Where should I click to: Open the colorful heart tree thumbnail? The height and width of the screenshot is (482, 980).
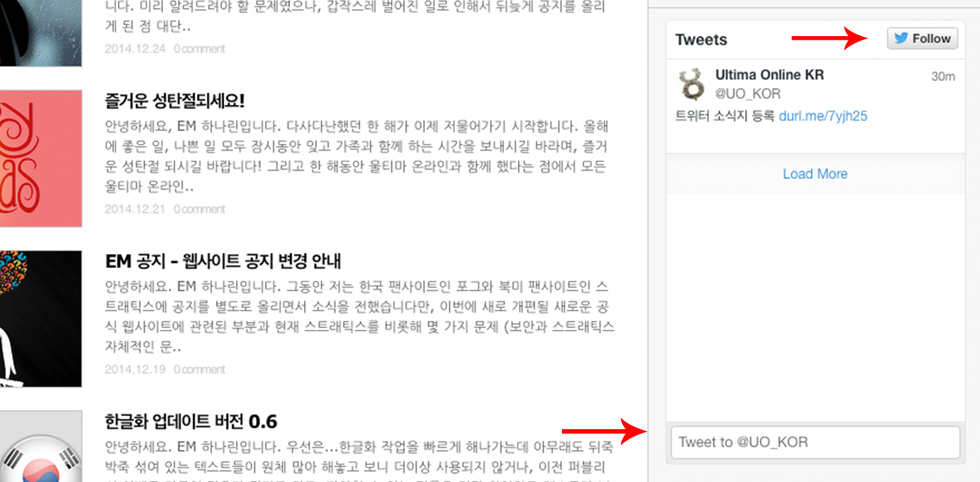(x=41, y=318)
